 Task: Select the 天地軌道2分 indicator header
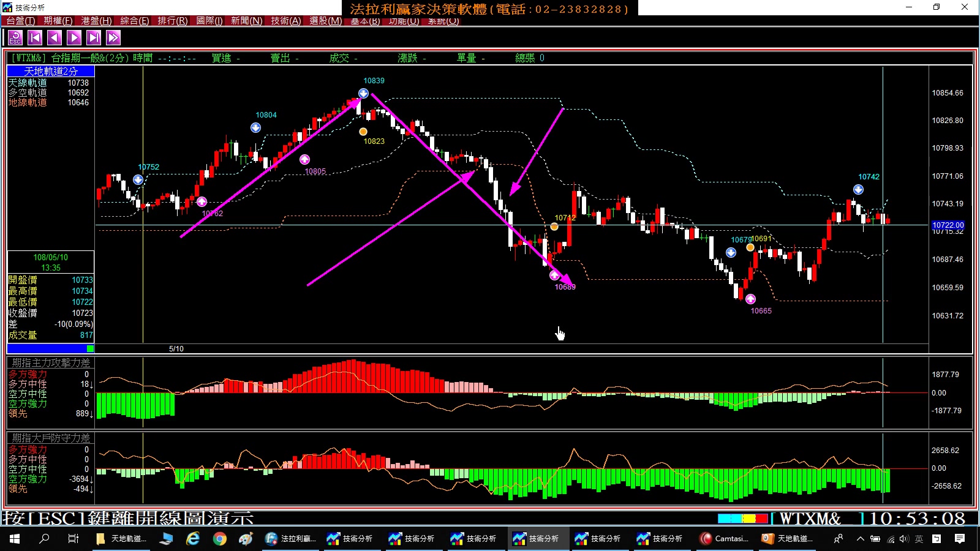pyautogui.click(x=51, y=72)
